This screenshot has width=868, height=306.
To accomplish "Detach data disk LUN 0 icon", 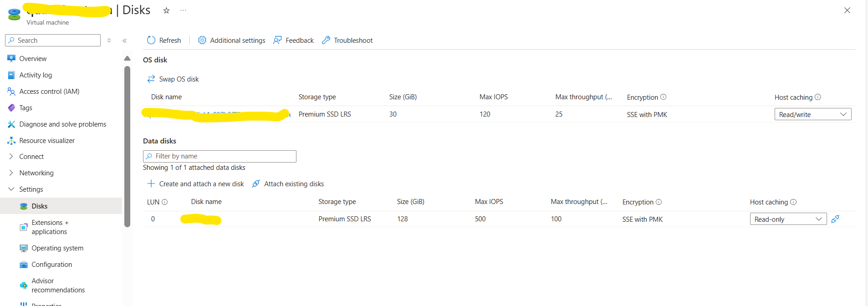I will click(x=835, y=219).
